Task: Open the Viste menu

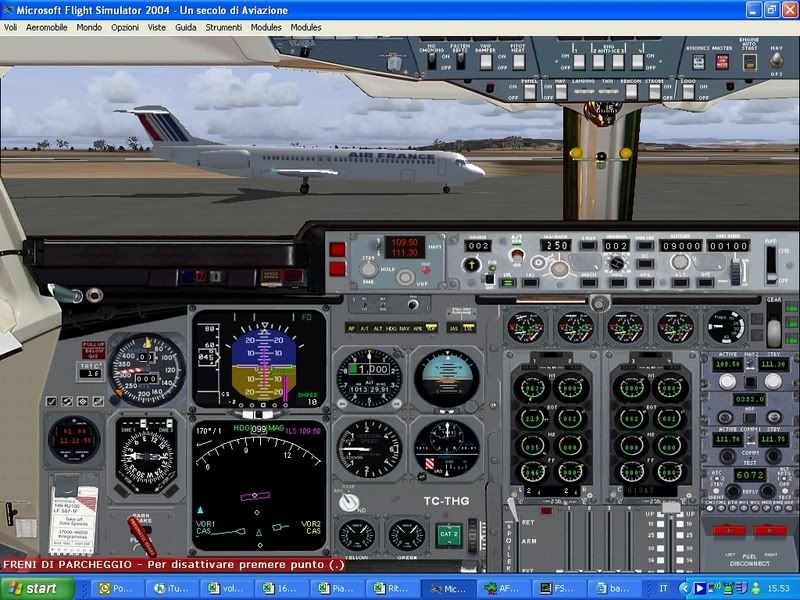Action: (x=157, y=28)
